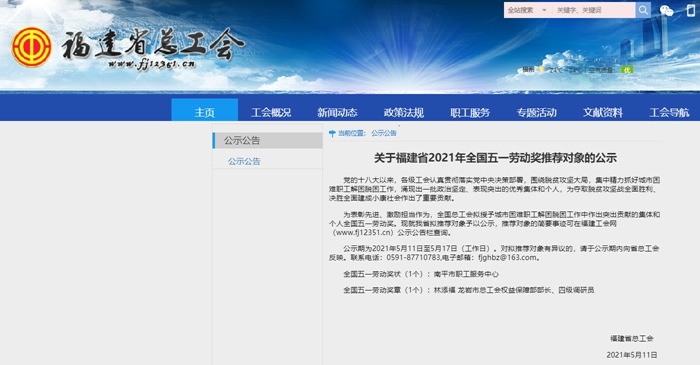This screenshot has height=365, width=700.
Task: Click the 公示期 paragraph with dates
Action: click(494, 253)
